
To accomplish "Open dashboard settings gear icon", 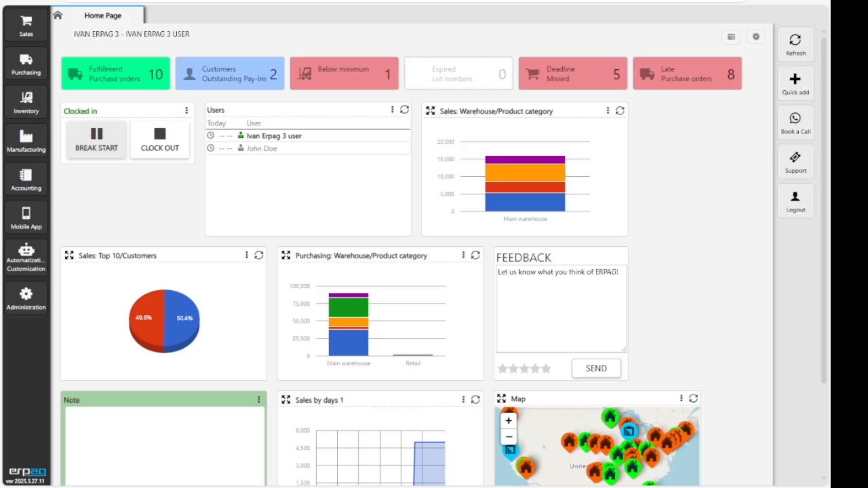I will (756, 37).
